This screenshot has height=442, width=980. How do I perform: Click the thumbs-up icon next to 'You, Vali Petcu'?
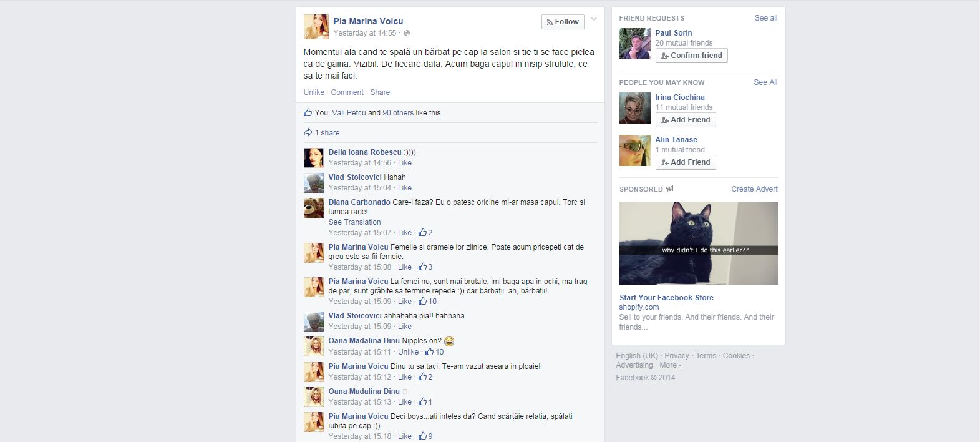[308, 112]
